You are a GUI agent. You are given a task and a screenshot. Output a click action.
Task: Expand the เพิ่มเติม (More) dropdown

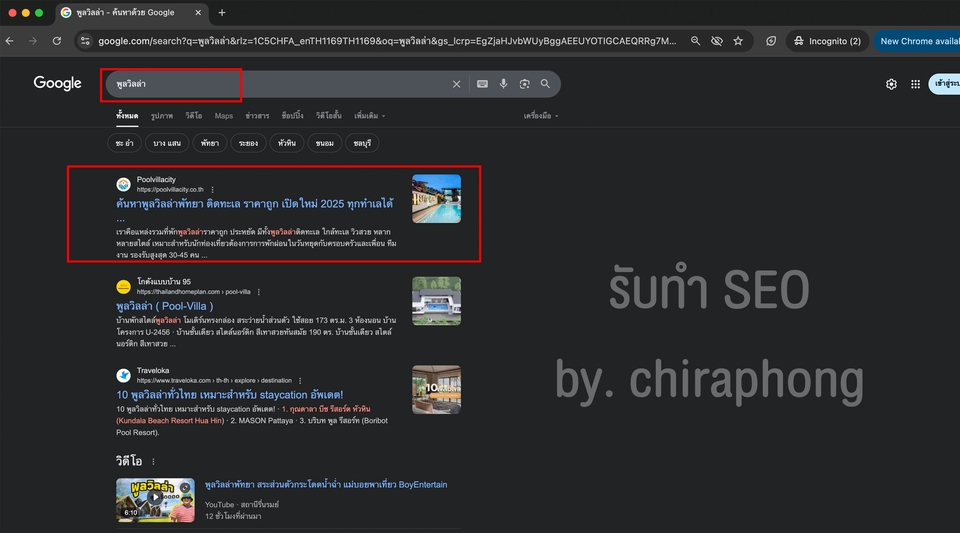pos(370,116)
